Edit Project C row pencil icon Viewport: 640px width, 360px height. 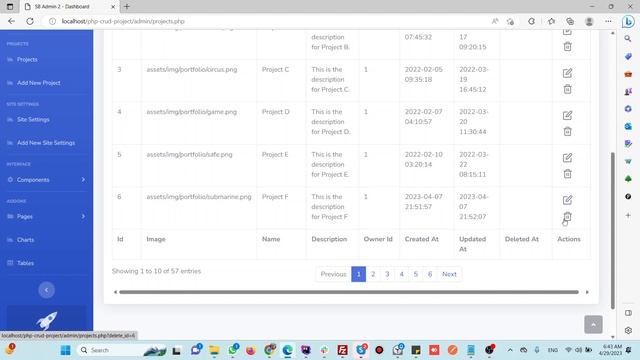tap(567, 73)
